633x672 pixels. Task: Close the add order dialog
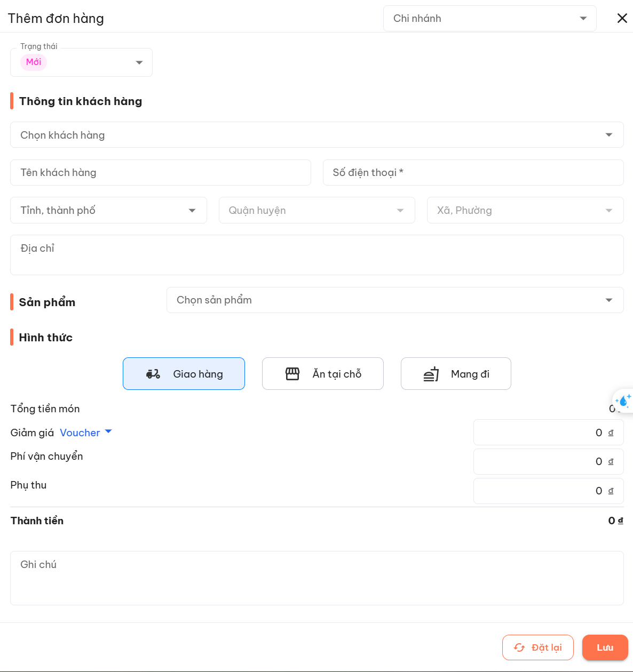pyautogui.click(x=622, y=18)
